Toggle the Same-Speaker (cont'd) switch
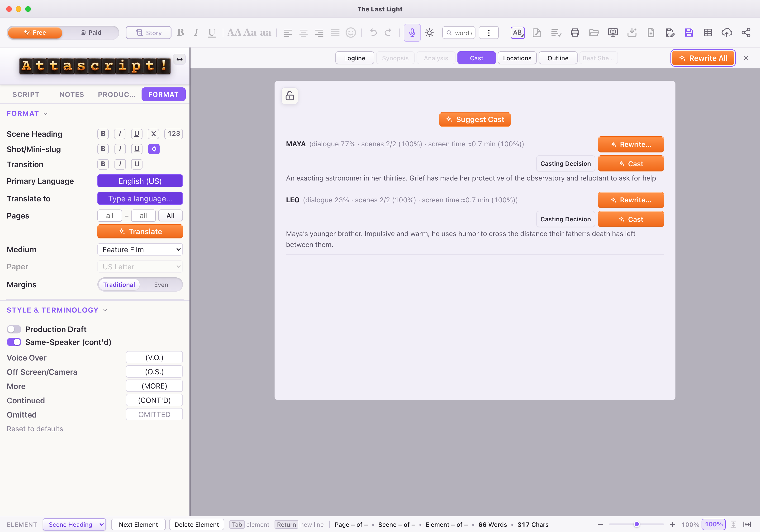Screen dimensions: 760x532 (14, 342)
